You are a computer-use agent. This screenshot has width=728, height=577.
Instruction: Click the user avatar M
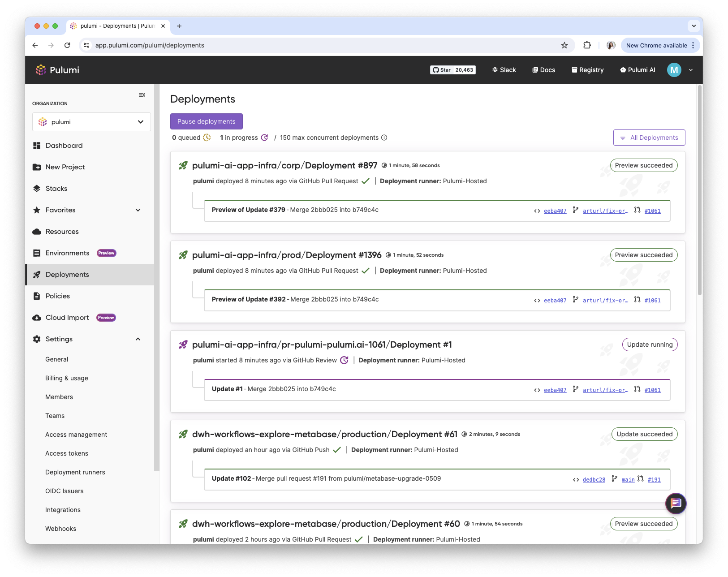674,70
